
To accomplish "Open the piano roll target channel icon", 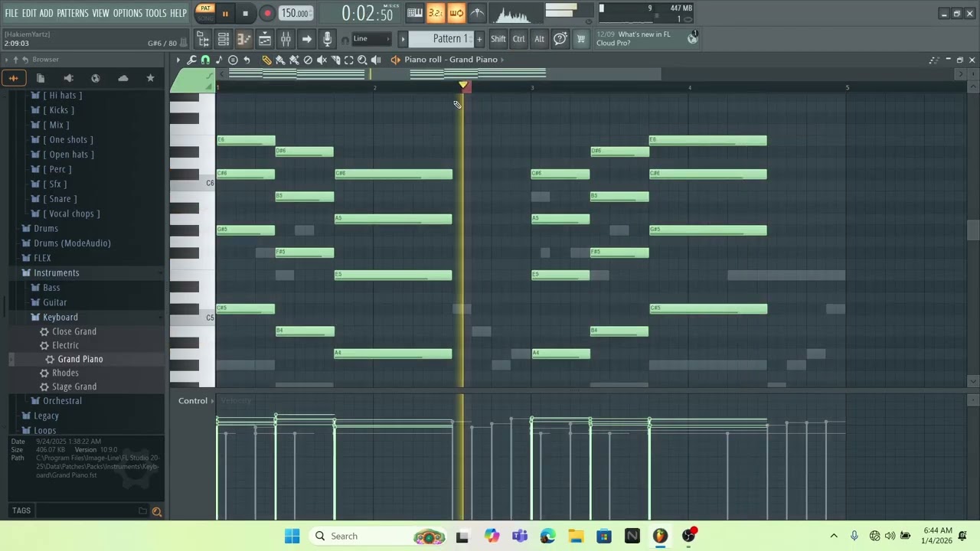I will click(x=395, y=60).
